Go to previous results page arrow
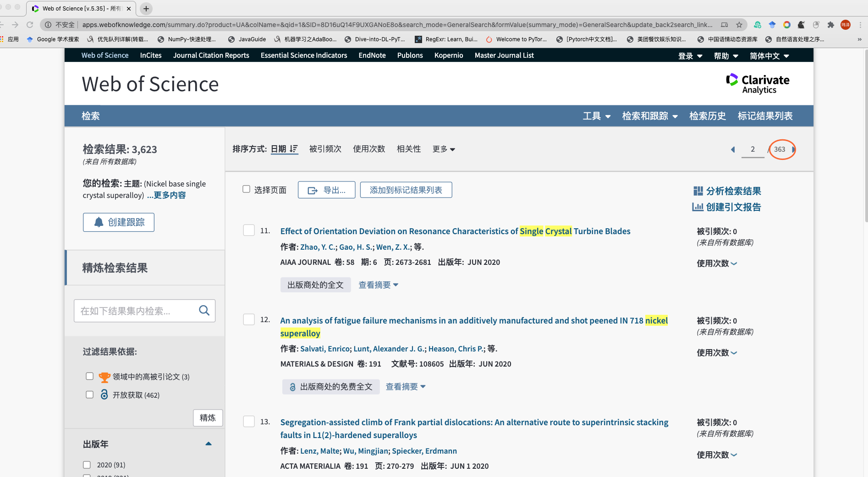The image size is (868, 477). click(x=733, y=149)
